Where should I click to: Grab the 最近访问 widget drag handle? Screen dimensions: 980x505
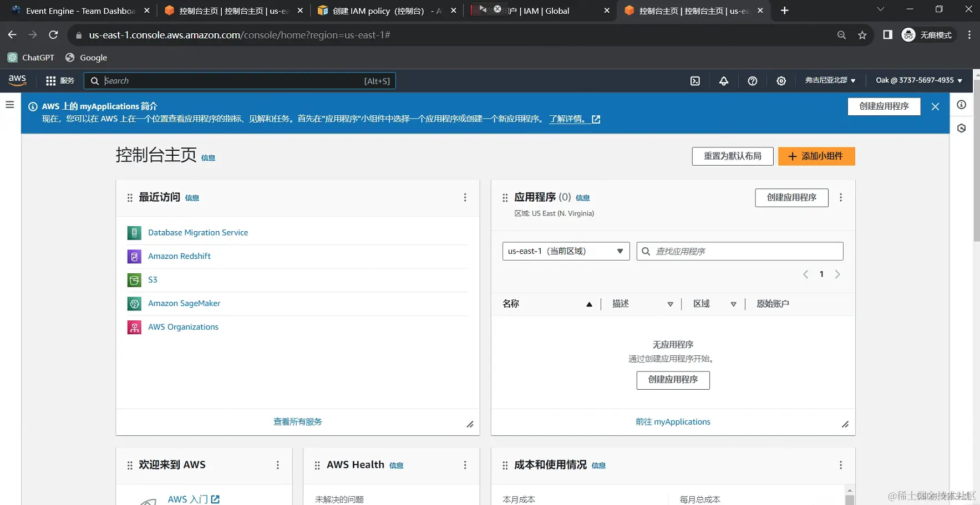(130, 198)
